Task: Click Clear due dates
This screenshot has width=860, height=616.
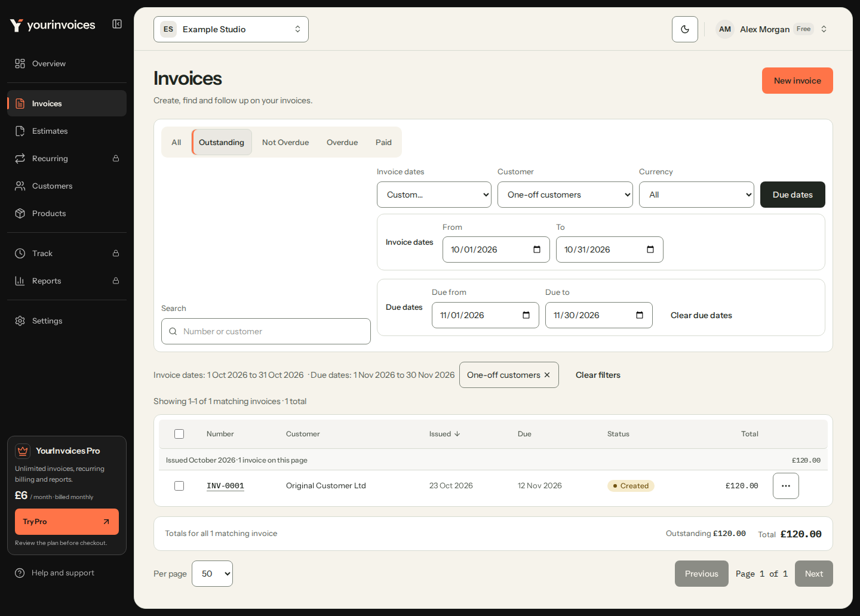Action: coord(701,315)
